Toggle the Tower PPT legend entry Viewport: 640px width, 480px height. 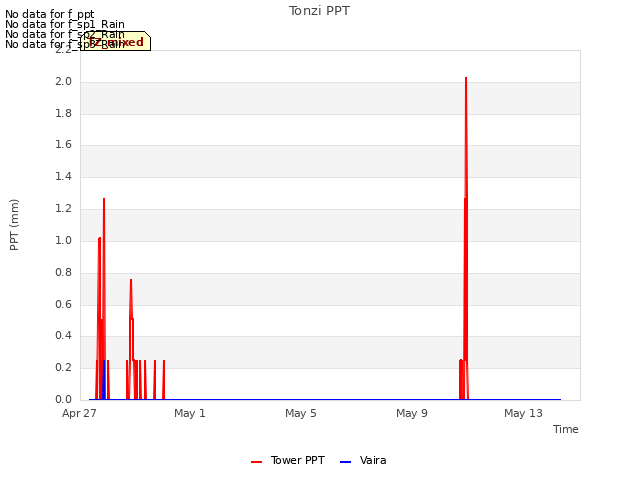pyautogui.click(x=288, y=460)
